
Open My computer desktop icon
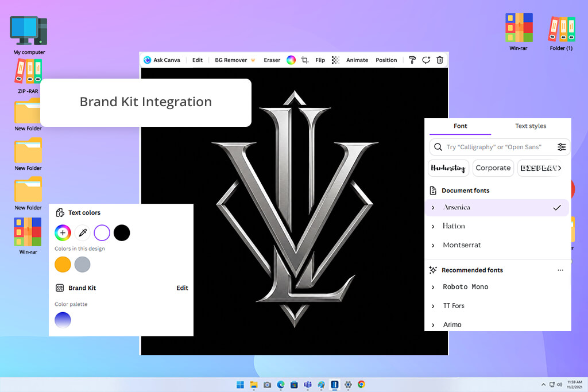[29, 35]
